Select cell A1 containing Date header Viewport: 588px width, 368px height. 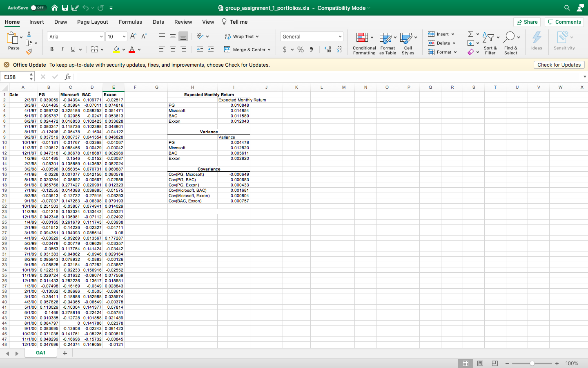(x=23, y=94)
